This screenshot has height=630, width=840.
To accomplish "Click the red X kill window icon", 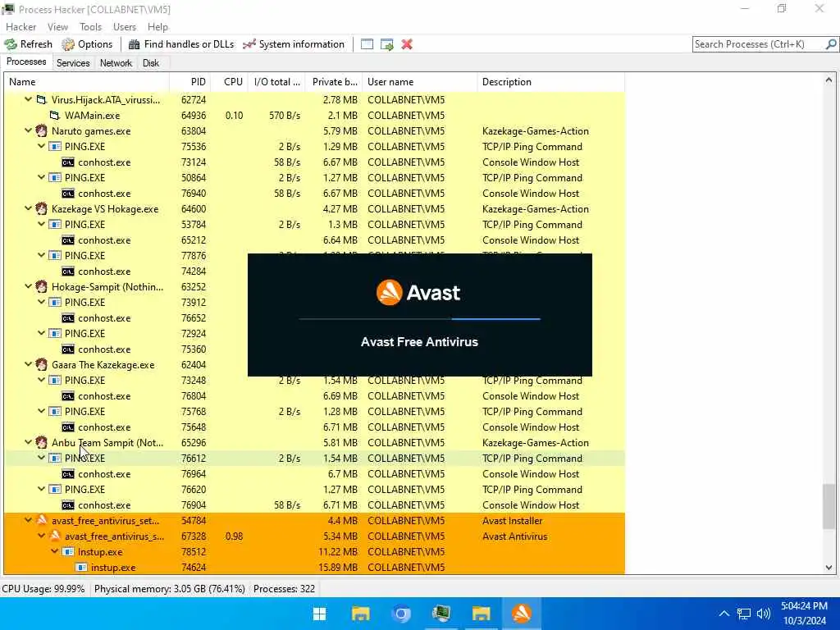I will click(x=407, y=44).
